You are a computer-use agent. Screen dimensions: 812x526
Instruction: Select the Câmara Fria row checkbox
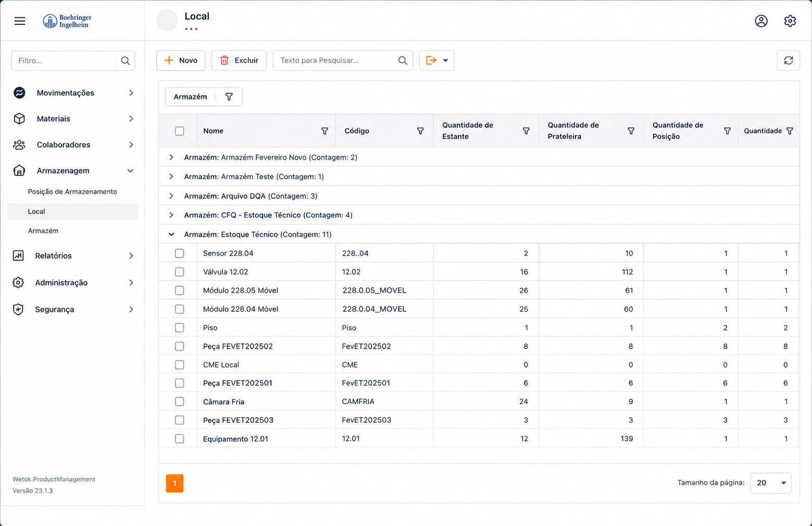point(180,401)
